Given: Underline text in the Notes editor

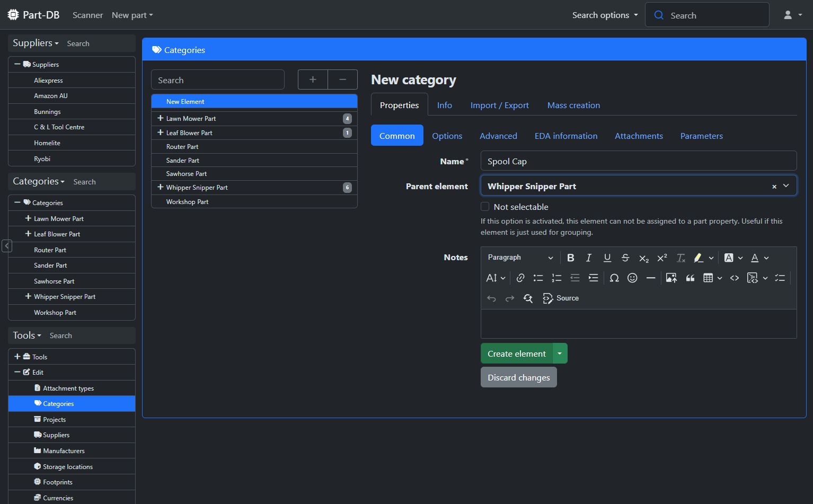Looking at the screenshot, I should [x=607, y=258].
